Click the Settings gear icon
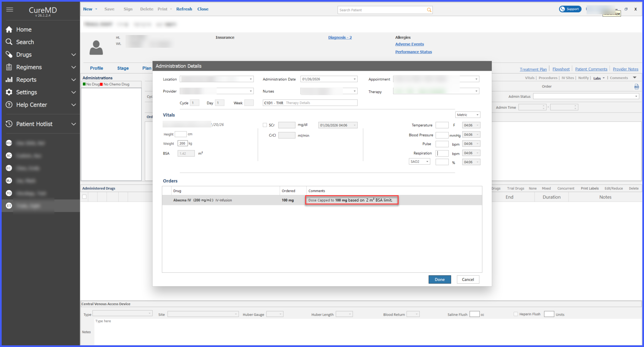The width and height of the screenshot is (644, 347). [9, 92]
